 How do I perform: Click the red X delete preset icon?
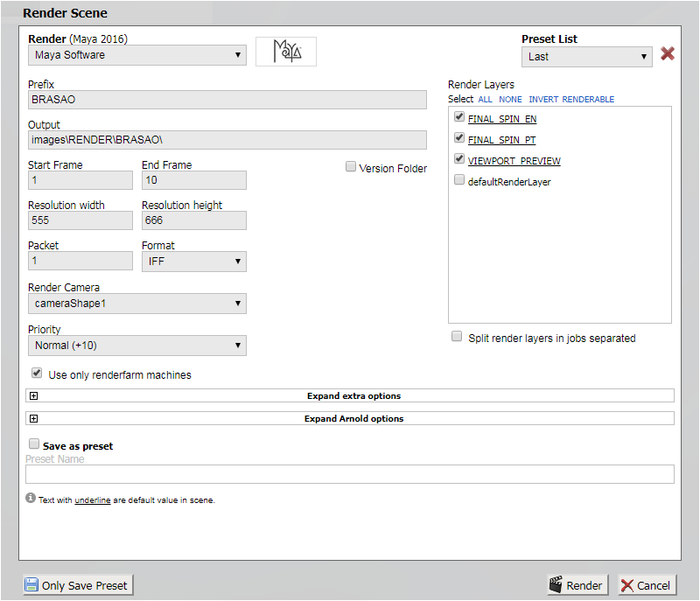coord(668,54)
